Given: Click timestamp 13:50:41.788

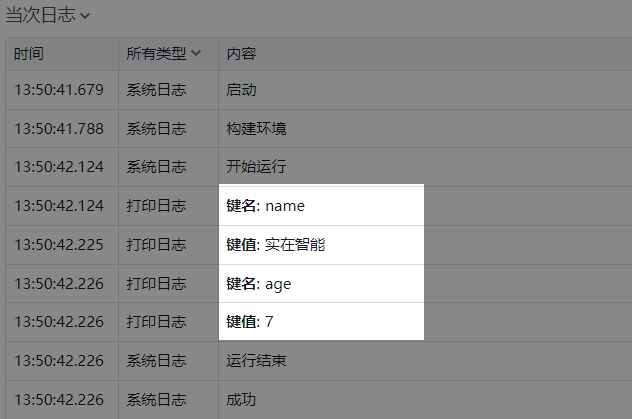Looking at the screenshot, I should (59, 128).
